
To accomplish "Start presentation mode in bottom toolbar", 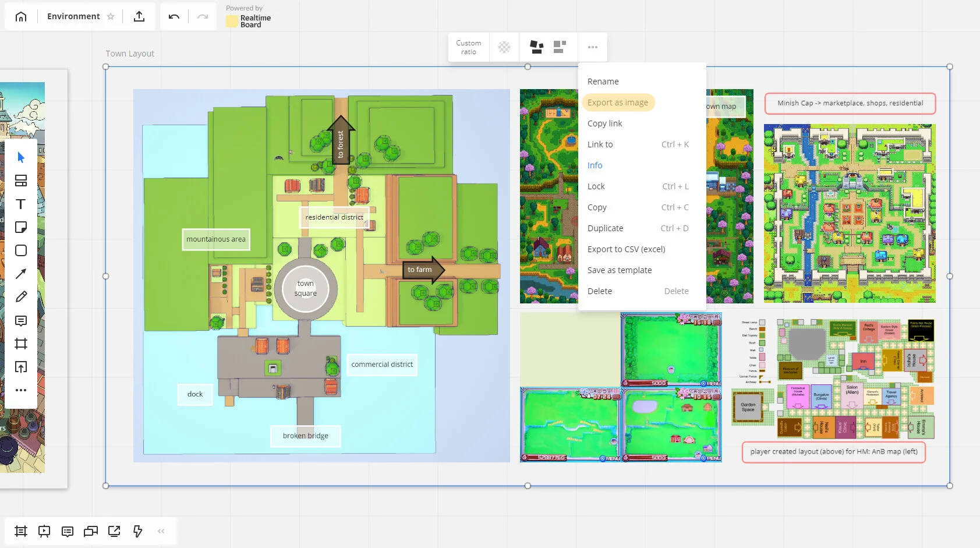I will coord(44,531).
